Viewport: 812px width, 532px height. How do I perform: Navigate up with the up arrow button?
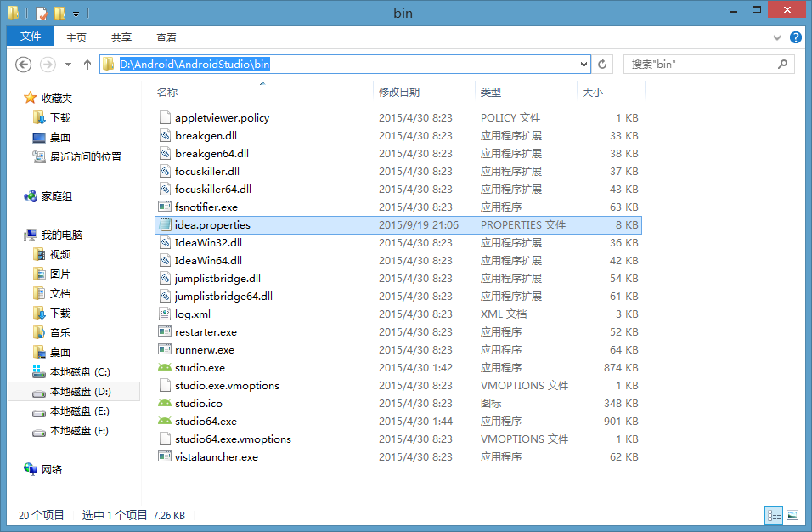coord(87,64)
